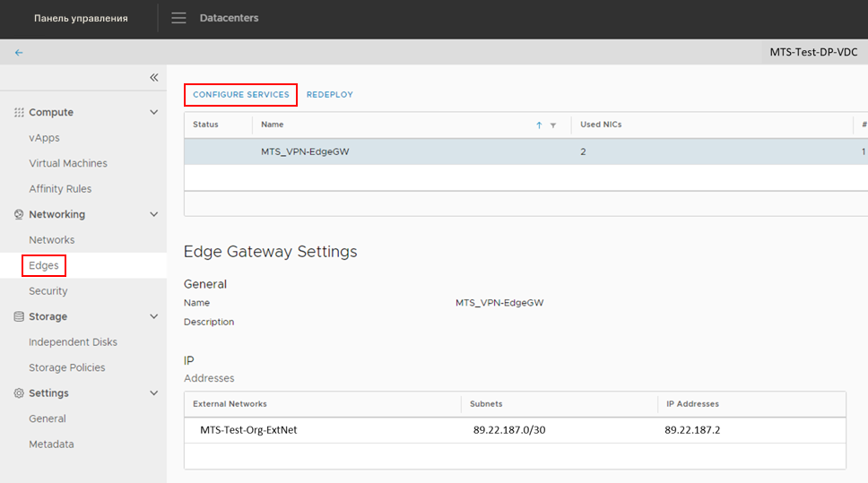Open the Name column filter

pyautogui.click(x=553, y=125)
